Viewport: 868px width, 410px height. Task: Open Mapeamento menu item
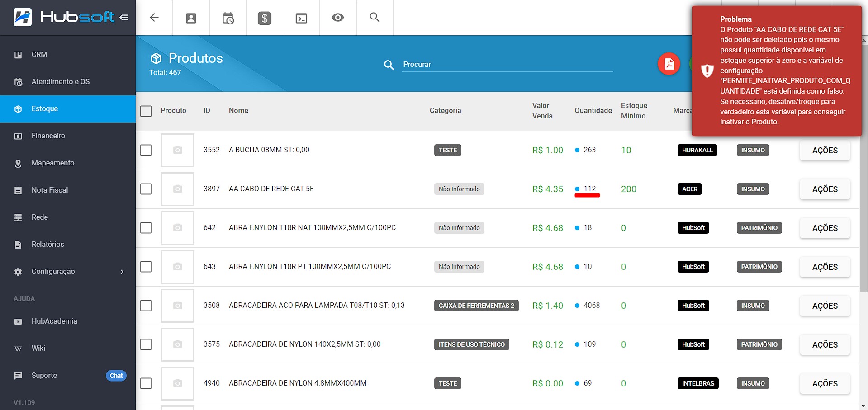click(x=68, y=163)
